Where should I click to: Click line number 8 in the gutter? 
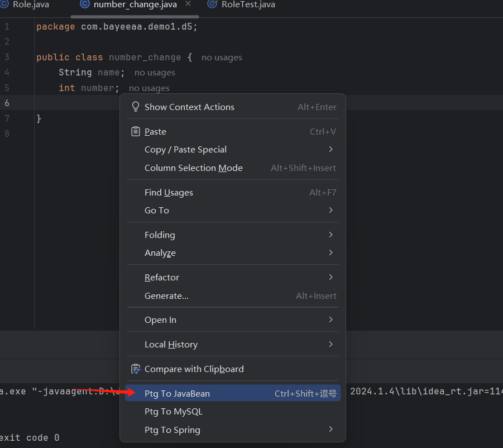click(7, 134)
